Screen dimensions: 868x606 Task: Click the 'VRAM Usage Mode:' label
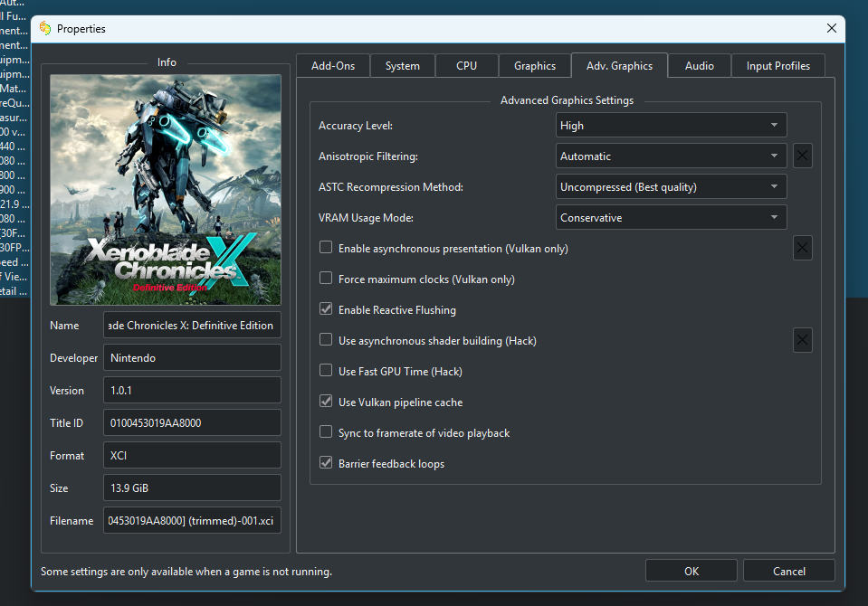tap(366, 217)
